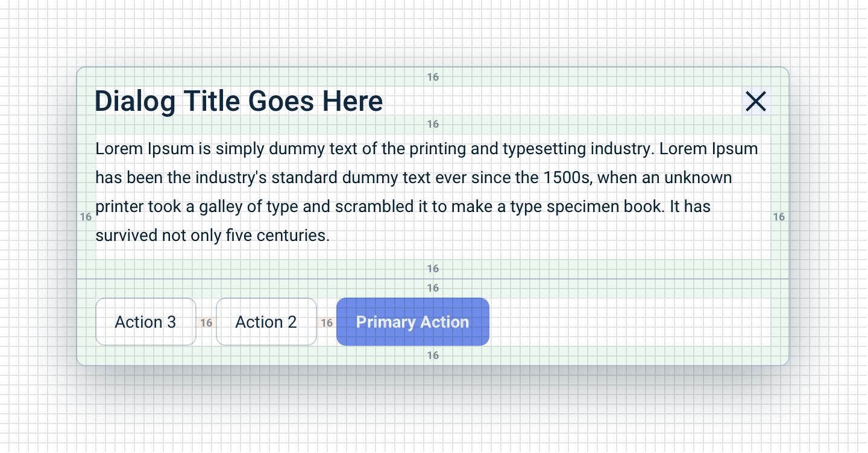
Task: Select the 16 spacing marker below the title
Action: pyautogui.click(x=433, y=123)
